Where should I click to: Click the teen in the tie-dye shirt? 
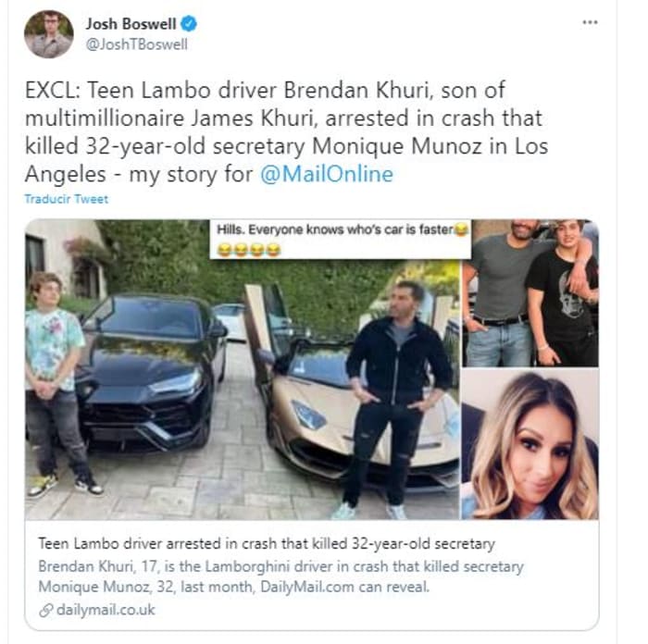(x=57, y=384)
